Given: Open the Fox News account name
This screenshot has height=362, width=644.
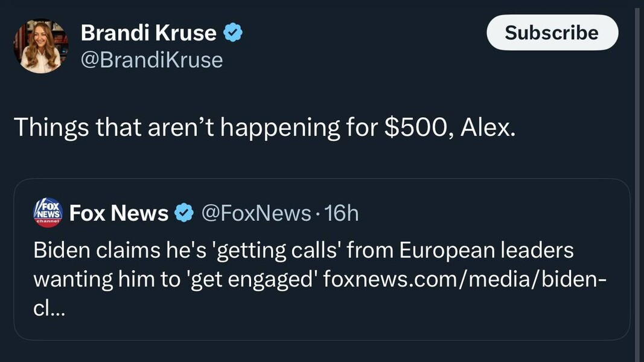Looking at the screenshot, I should [x=119, y=213].
